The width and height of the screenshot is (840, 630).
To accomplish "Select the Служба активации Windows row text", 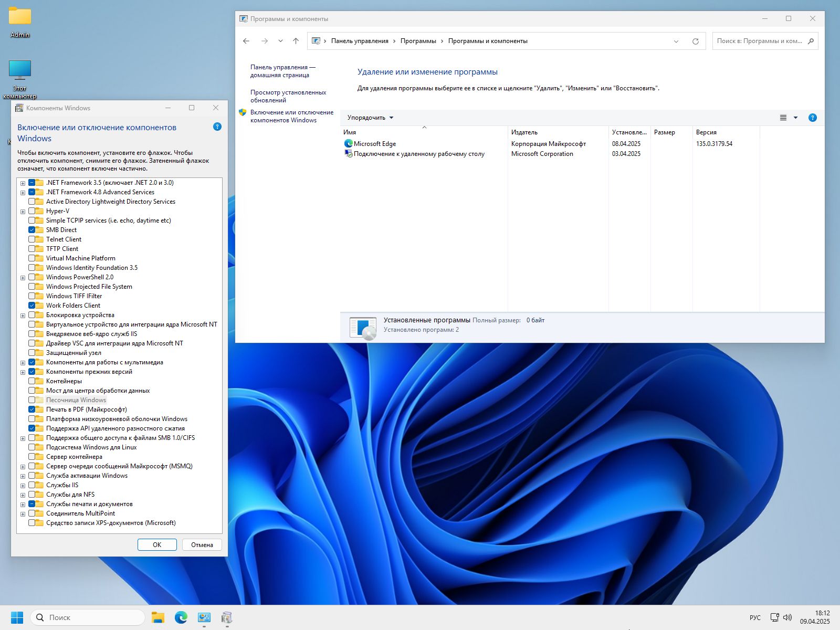I will [87, 476].
